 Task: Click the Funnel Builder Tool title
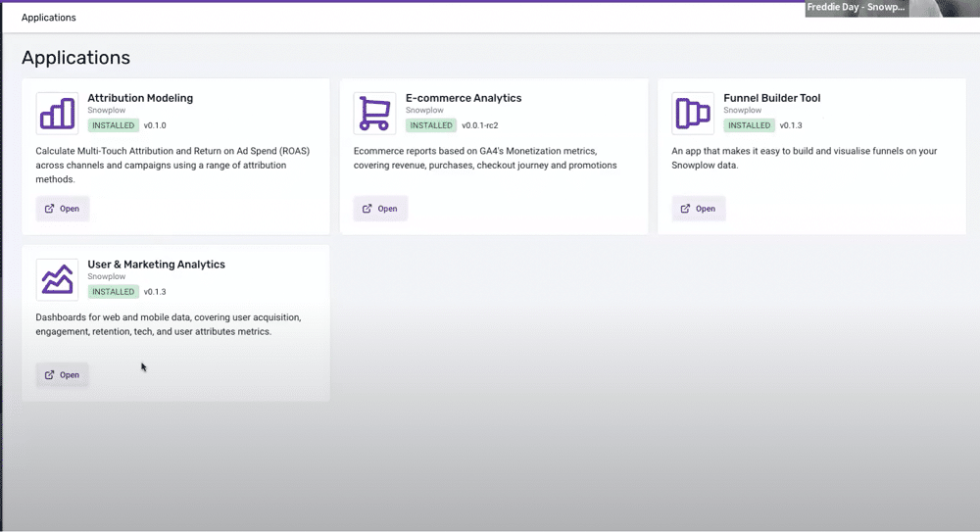(772, 98)
